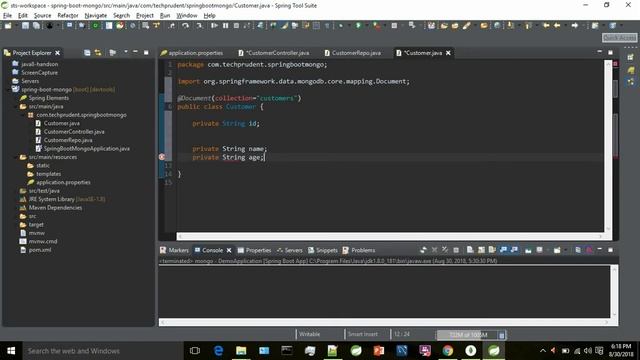640x360 pixels.
Task: Minimize the Project Explorer panel
Action: (x=136, y=52)
